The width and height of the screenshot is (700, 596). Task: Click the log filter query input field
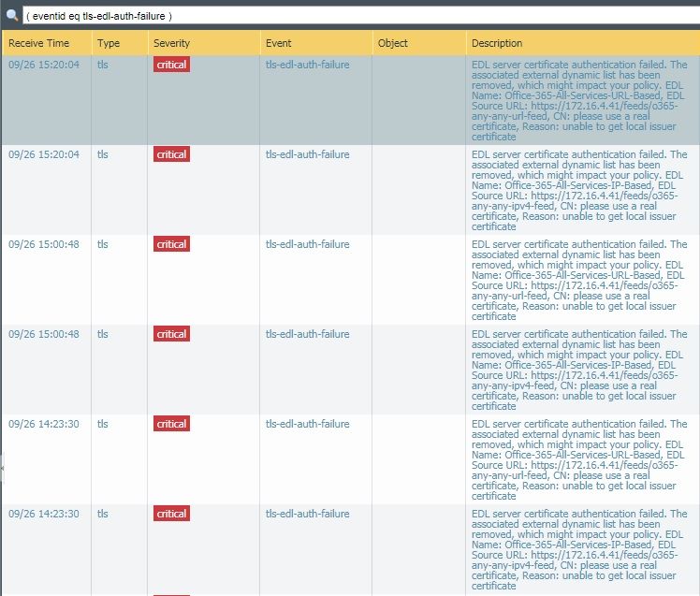pos(356,16)
